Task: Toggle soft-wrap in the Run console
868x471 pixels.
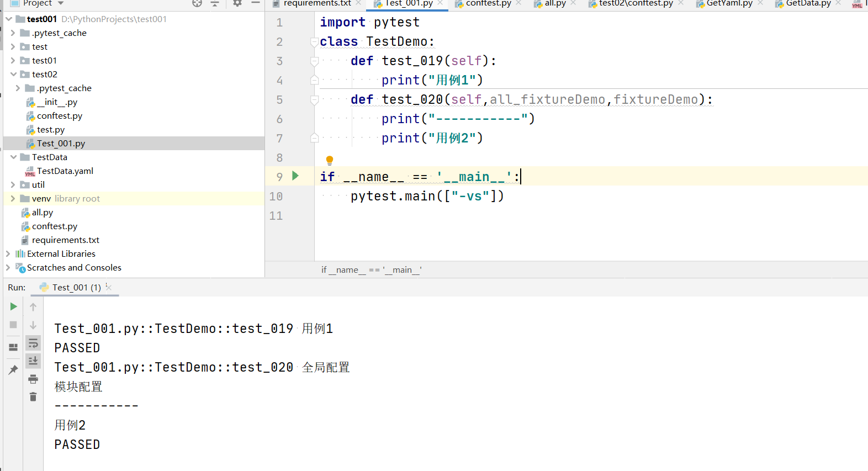Action: tap(33, 343)
